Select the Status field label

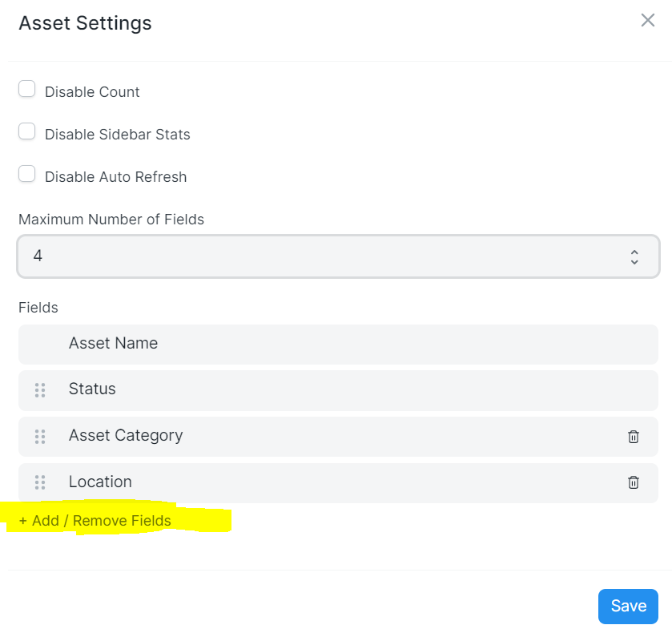pyautogui.click(x=92, y=389)
